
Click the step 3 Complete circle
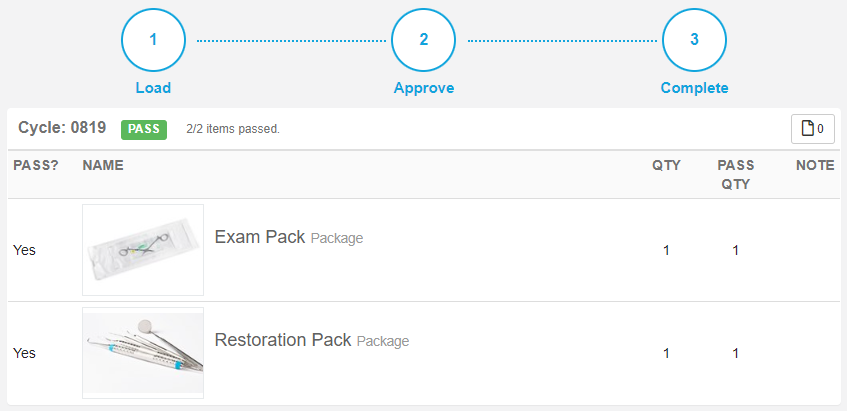694,40
